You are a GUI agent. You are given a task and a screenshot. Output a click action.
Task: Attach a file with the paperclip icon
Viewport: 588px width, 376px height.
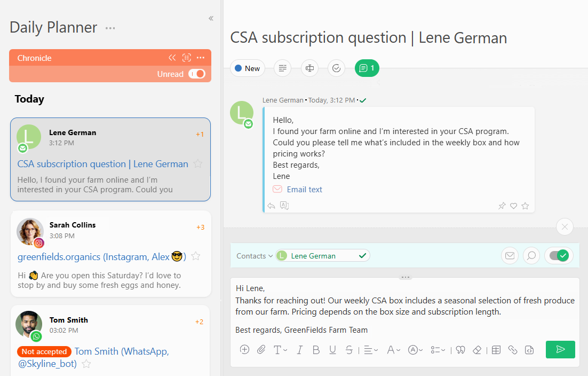261,350
